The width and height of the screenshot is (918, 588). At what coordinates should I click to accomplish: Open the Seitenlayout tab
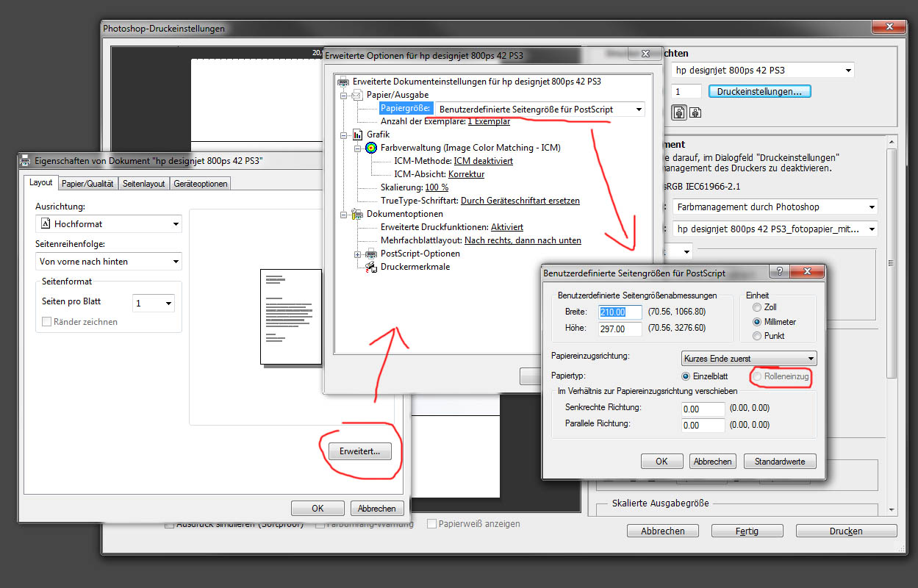(144, 184)
